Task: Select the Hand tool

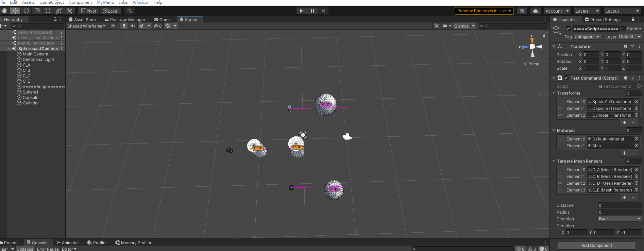Action: coord(4,11)
